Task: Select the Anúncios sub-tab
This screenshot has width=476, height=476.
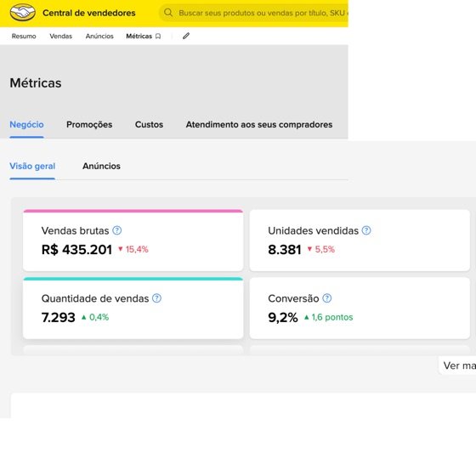Action: 101,166
